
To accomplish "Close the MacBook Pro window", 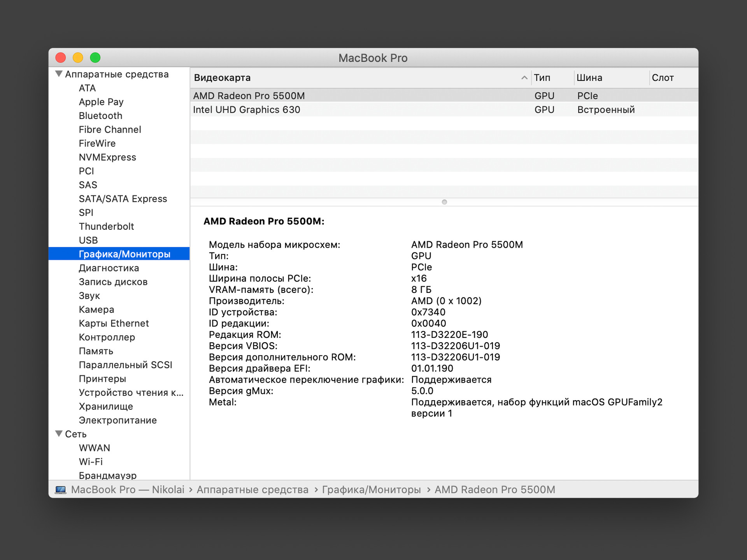I will pos(61,58).
